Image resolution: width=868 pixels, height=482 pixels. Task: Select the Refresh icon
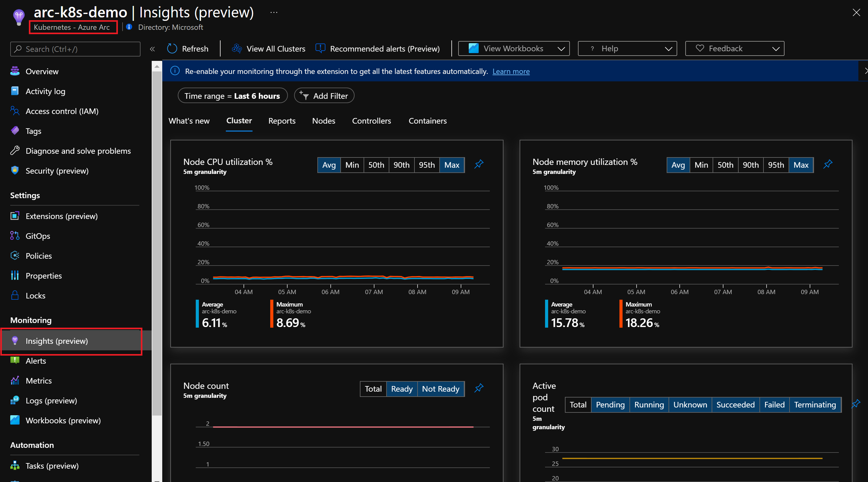point(172,48)
